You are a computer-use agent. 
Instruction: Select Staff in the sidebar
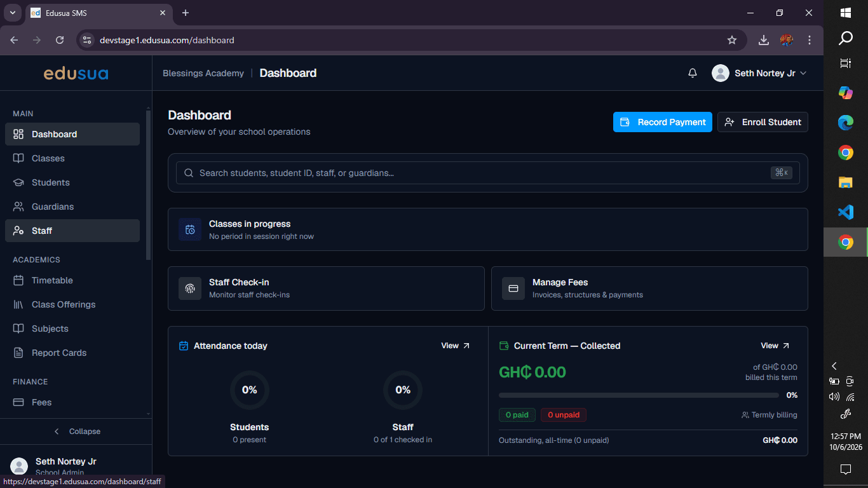(x=72, y=231)
